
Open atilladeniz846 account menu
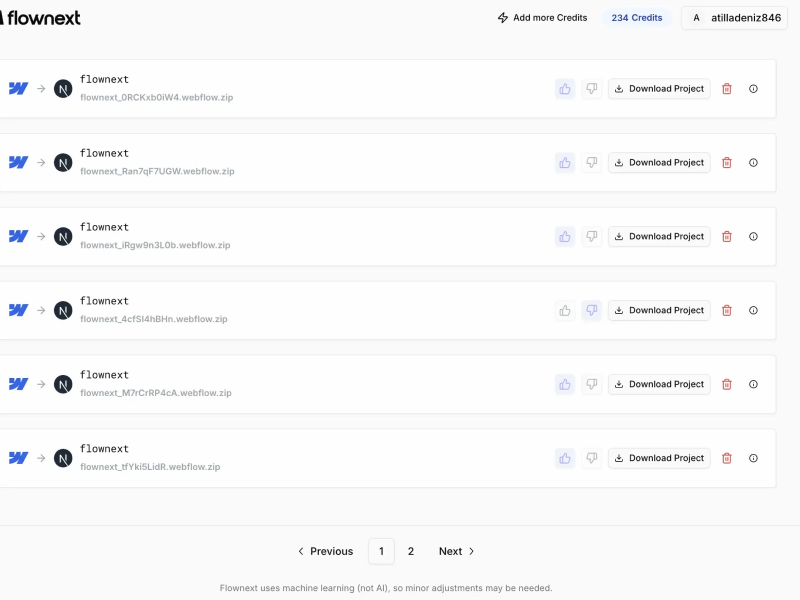click(x=735, y=18)
